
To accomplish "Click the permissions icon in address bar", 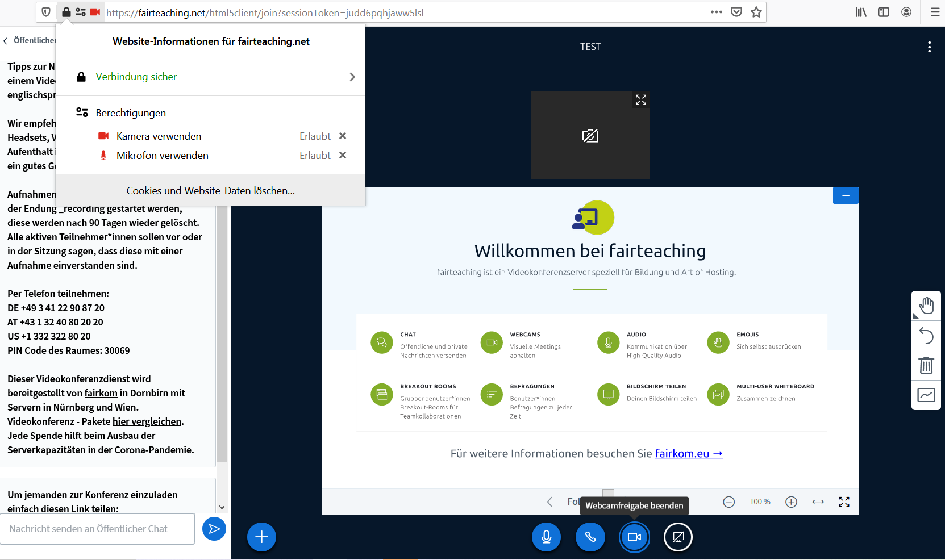I will coord(81,12).
